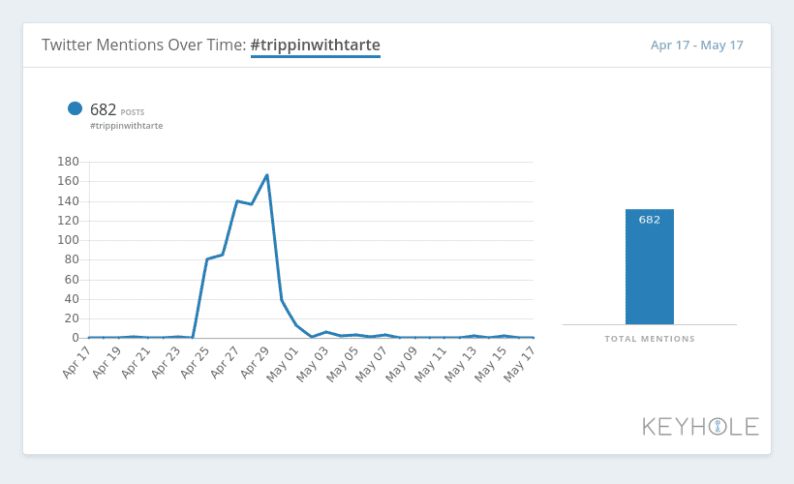Click the TOTAL MENTIONS caption under the bar
Screen dimensions: 794x484
coord(649,339)
